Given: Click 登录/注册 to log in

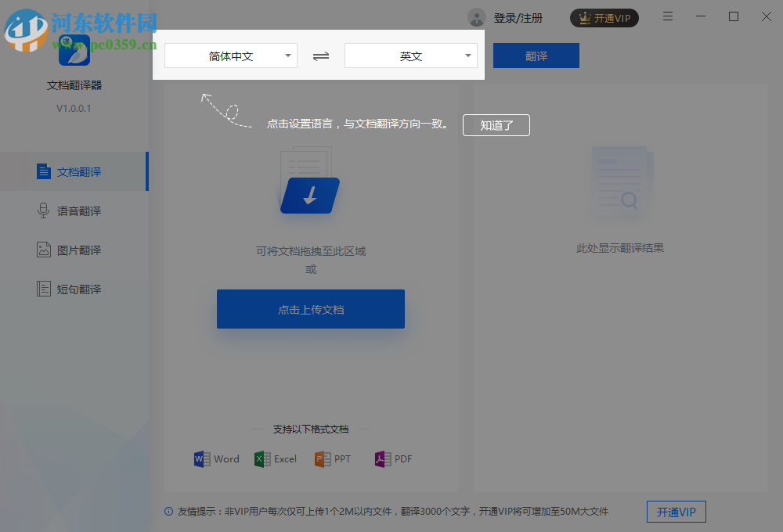Looking at the screenshot, I should pos(518,17).
